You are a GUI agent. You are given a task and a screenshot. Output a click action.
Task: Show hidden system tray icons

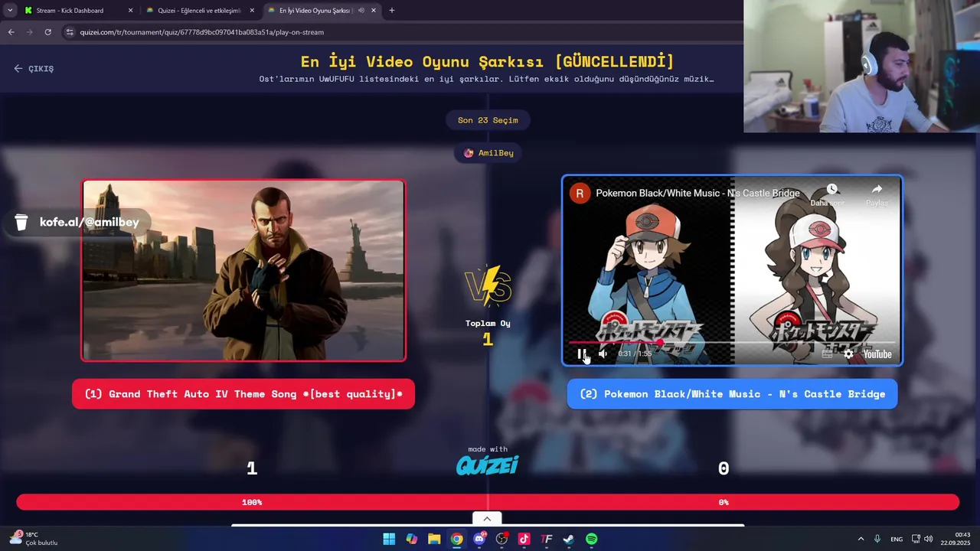pyautogui.click(x=861, y=539)
